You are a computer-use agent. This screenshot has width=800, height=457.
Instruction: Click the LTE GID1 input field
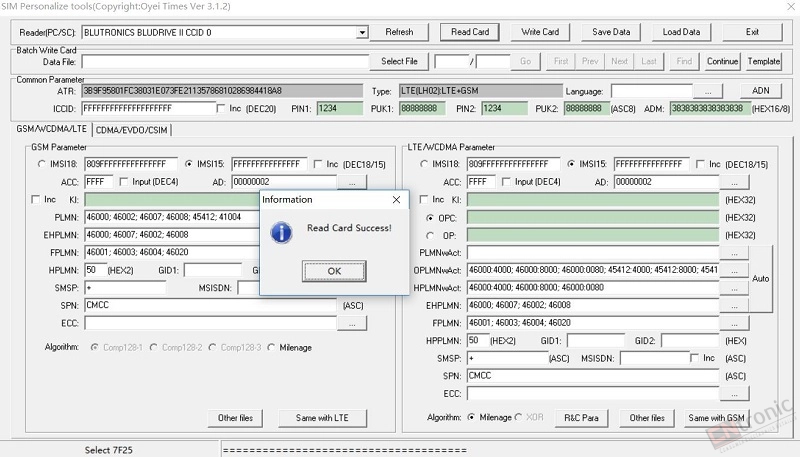[x=595, y=341]
